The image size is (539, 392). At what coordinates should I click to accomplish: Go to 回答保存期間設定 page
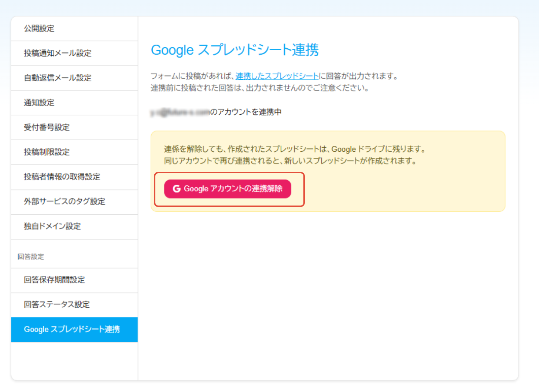point(74,280)
